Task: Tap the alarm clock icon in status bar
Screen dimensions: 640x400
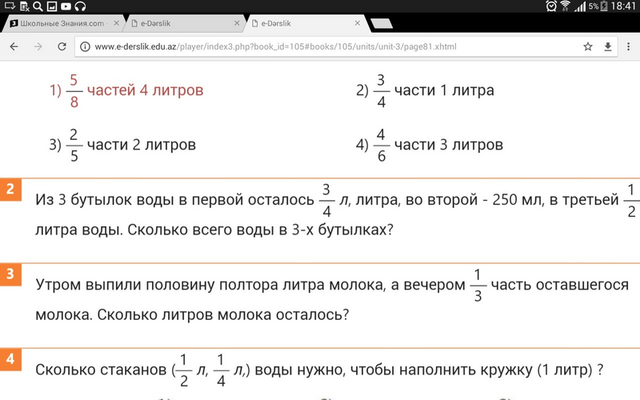Action: [551, 6]
